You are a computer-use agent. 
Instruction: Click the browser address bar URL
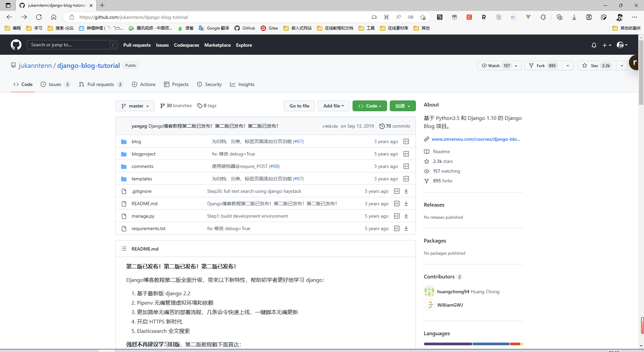pyautogui.click(x=133, y=17)
